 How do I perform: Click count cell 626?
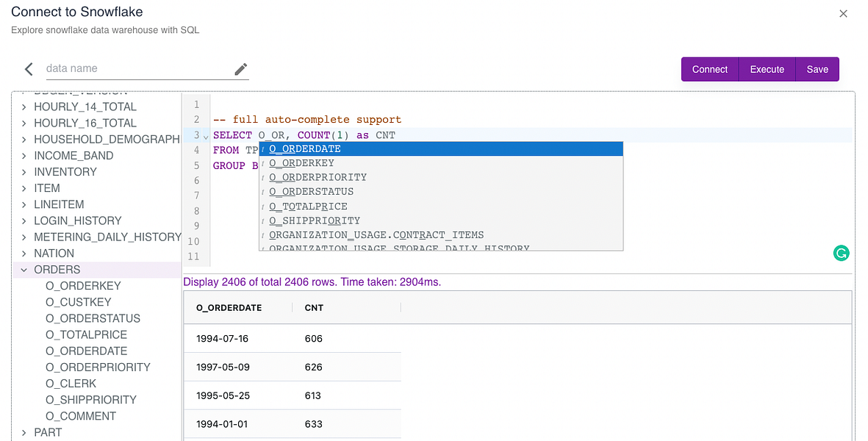tap(313, 367)
